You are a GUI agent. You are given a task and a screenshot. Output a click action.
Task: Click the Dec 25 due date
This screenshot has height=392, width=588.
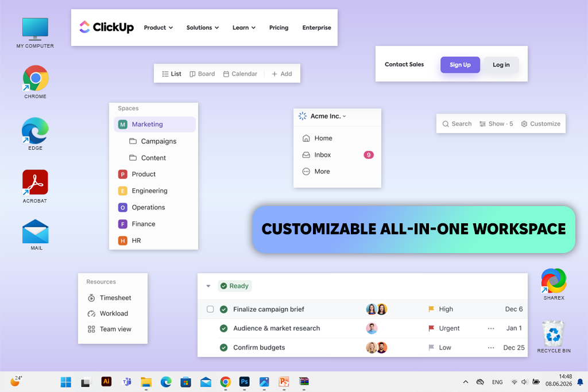pyautogui.click(x=514, y=348)
